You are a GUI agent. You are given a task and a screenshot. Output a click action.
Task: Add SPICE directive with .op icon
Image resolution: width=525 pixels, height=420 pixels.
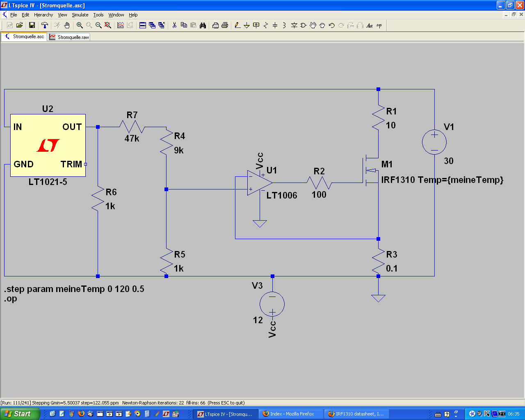pos(379,25)
